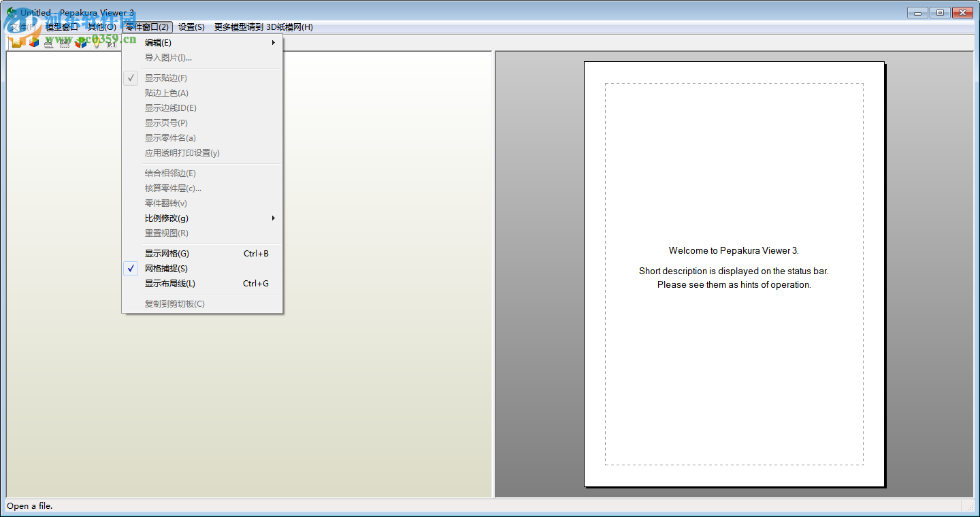Toggle the 显示页号(P) option
Viewport: 980px width, 517px height.
click(x=202, y=123)
